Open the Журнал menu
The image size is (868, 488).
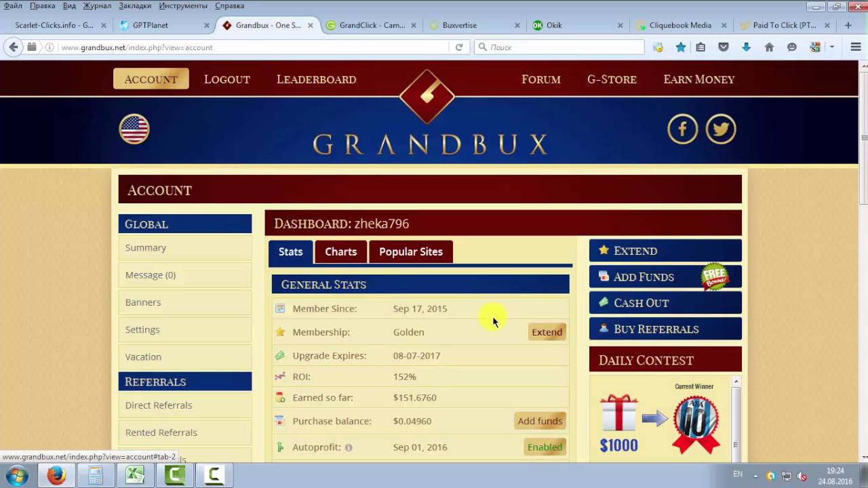coord(97,5)
